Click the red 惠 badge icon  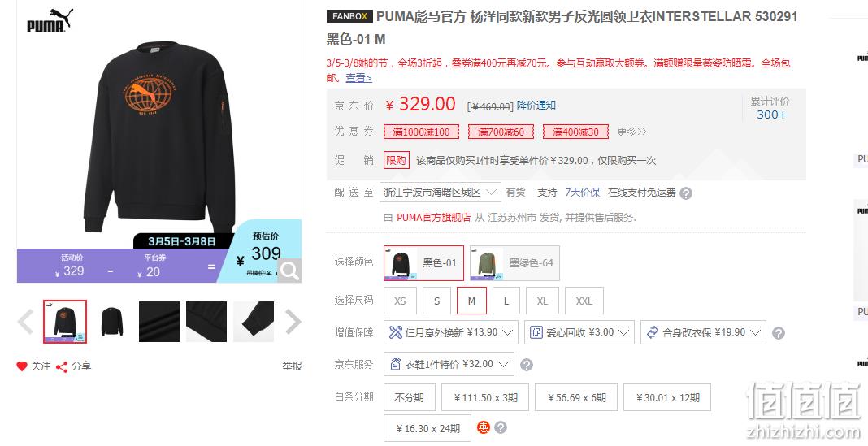coord(484,428)
